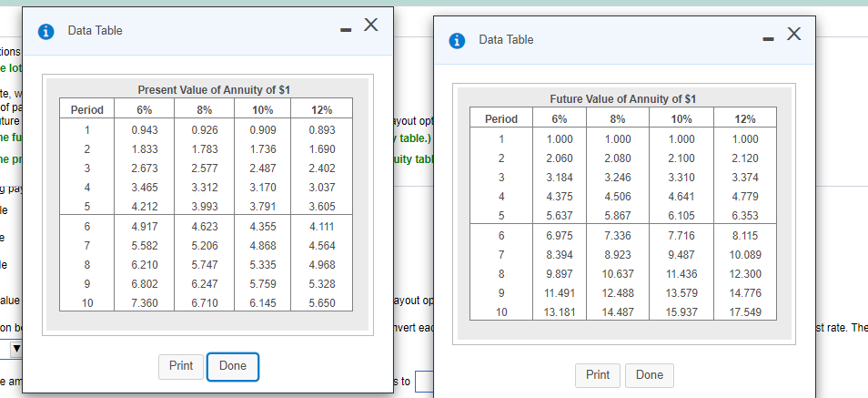Select value 3.246 in Future Value table
The width and height of the screenshot is (868, 398).
coord(618,178)
